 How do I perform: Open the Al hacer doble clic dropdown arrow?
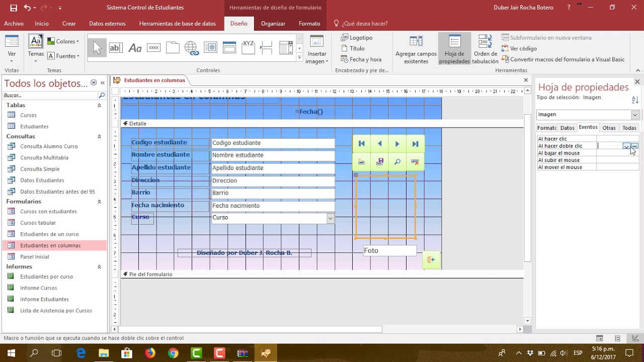click(x=626, y=146)
